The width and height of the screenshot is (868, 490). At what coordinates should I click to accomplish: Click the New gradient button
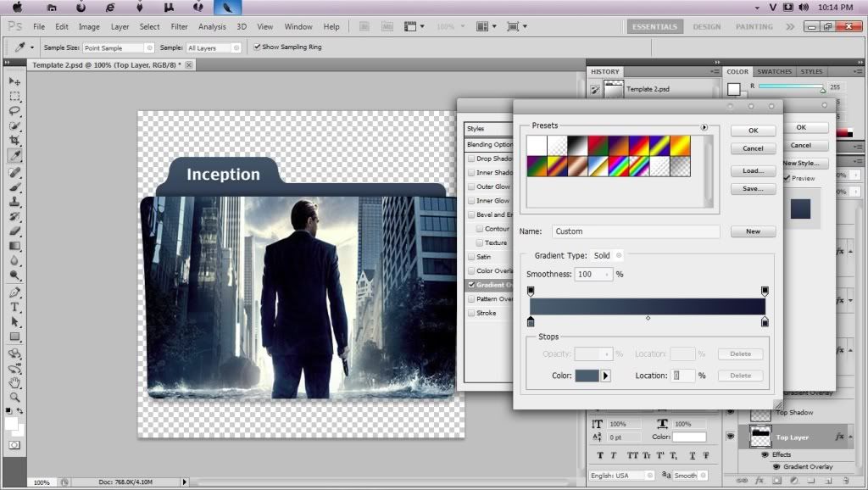pyautogui.click(x=753, y=231)
